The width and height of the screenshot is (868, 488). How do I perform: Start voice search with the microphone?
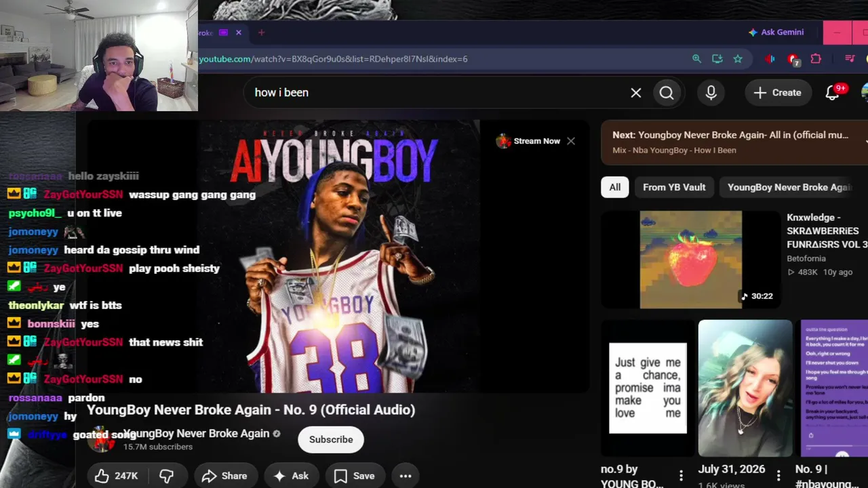coord(711,93)
